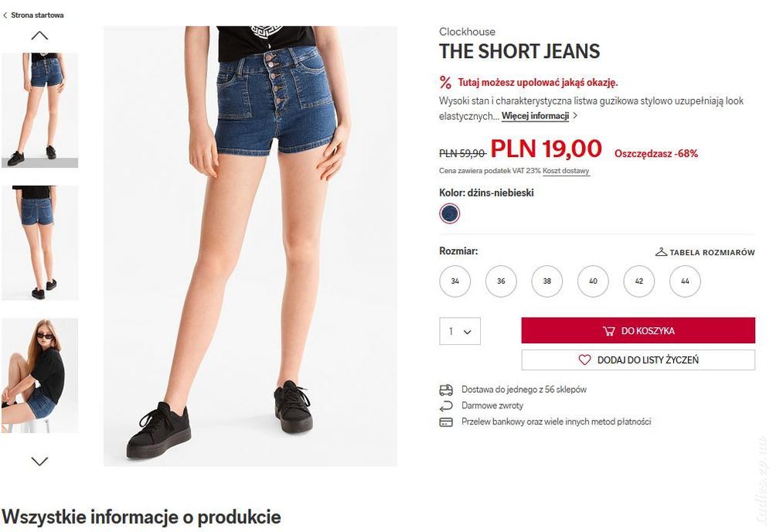
Task: Show the back view shorts thumbnail
Action: [x=39, y=243]
